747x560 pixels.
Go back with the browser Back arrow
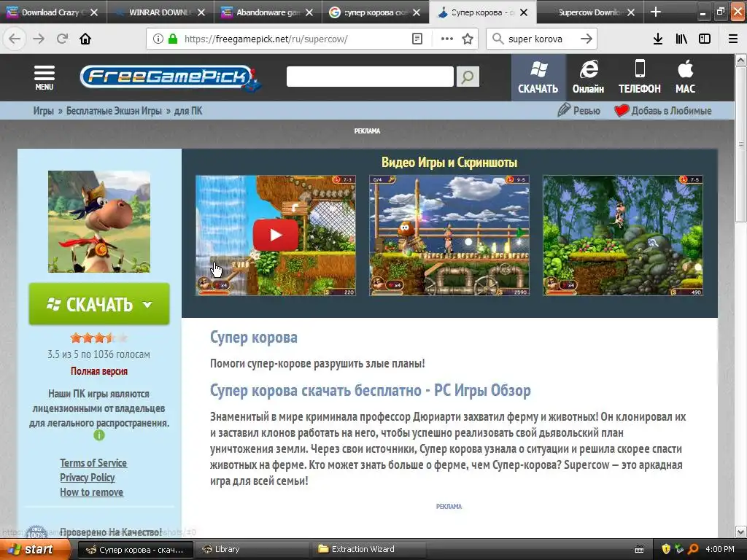[15, 39]
